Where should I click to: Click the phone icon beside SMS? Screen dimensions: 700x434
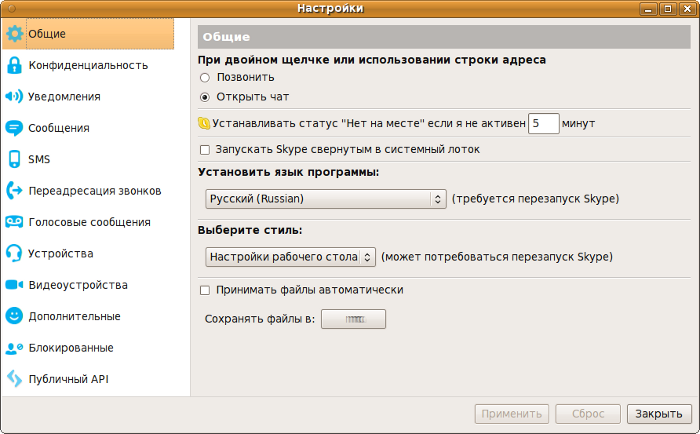pyautogui.click(x=14, y=159)
